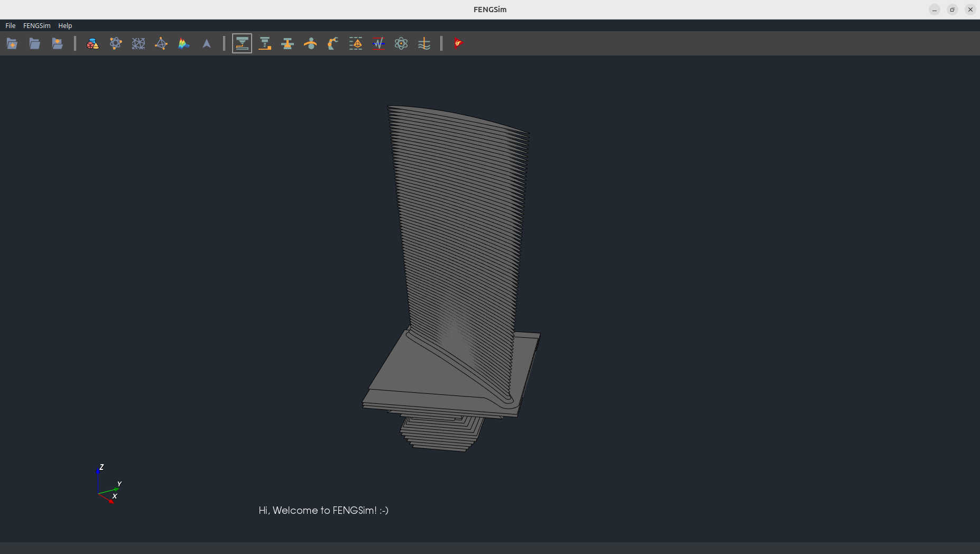Click the arrow navigation icon
The image size is (980, 554).
point(207,43)
